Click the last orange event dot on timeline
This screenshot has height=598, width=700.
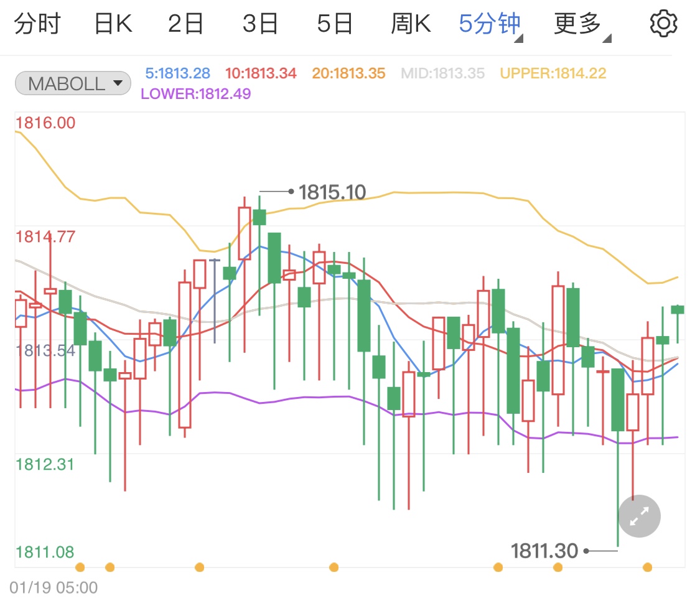point(647,568)
